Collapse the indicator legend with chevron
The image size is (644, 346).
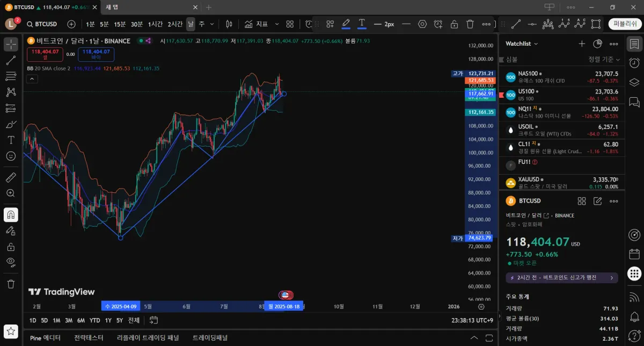pos(32,79)
